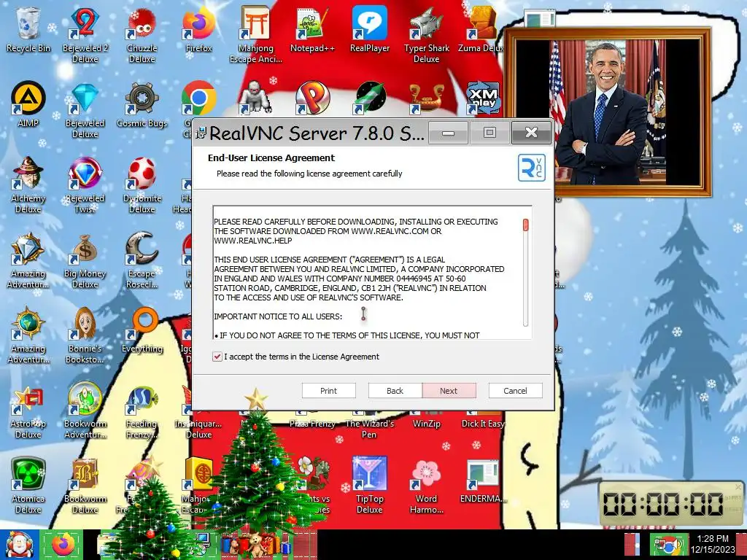This screenshot has height=560, width=747.
Task: Open the Bookworm Adventures shortcut
Action: pos(85,411)
